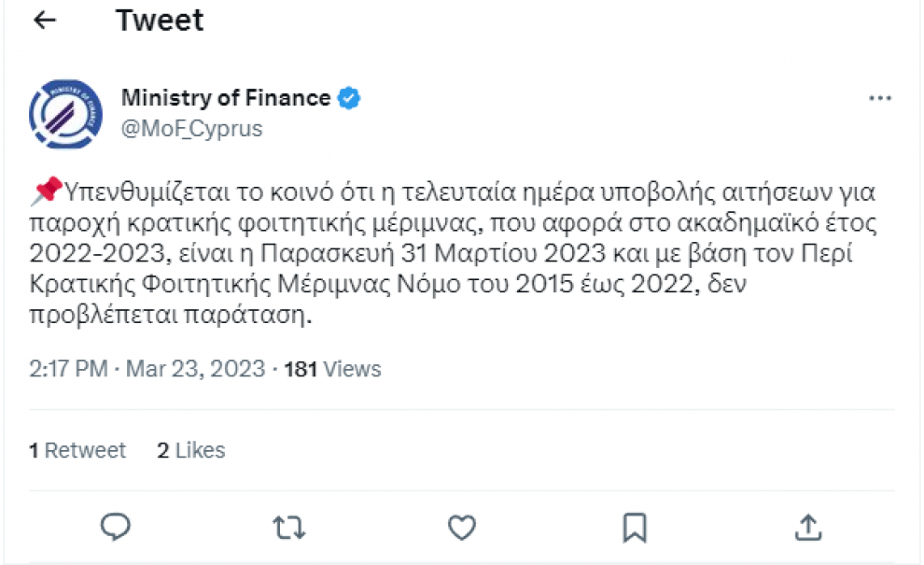Bookmark this tweet
Viewport: 924px width, 565px height.
click(x=635, y=528)
